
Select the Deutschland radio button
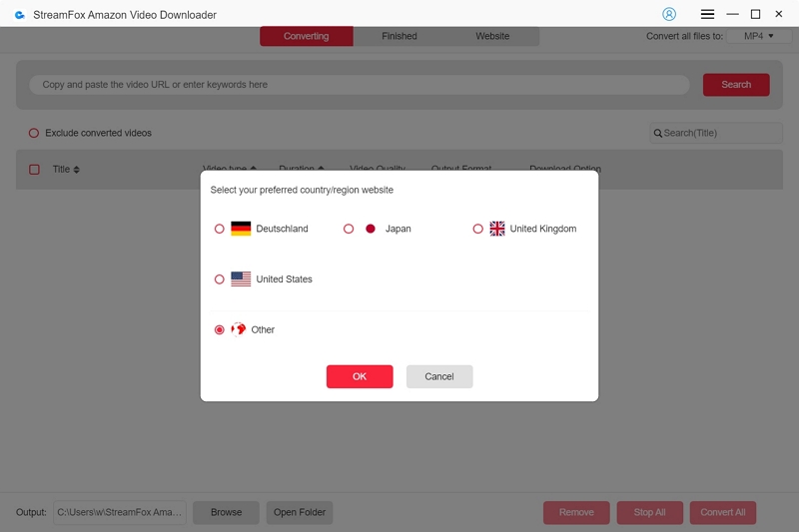[x=220, y=229]
